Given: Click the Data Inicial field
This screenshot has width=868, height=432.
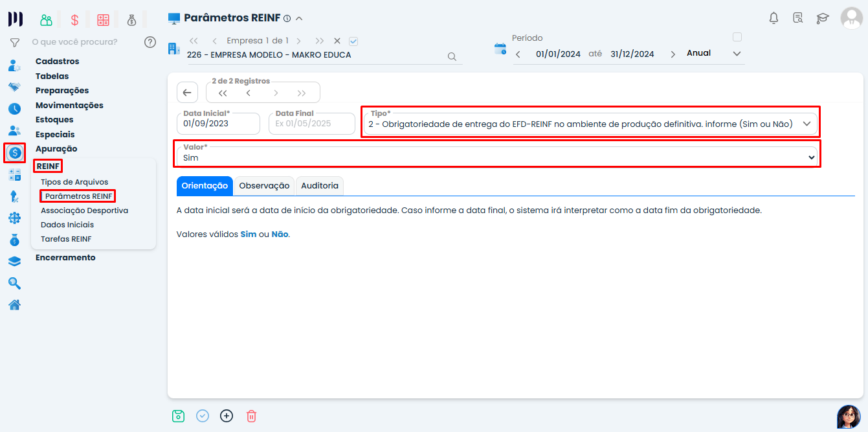Looking at the screenshot, I should (x=218, y=123).
